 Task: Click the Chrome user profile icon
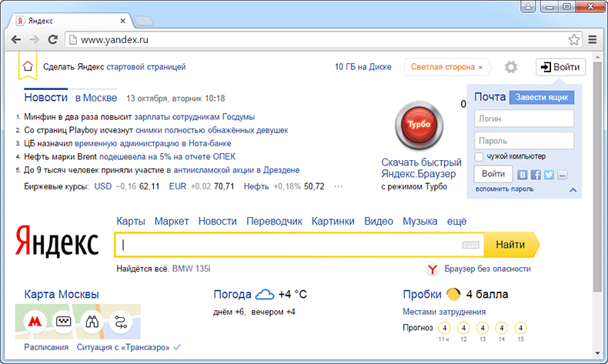click(x=528, y=7)
